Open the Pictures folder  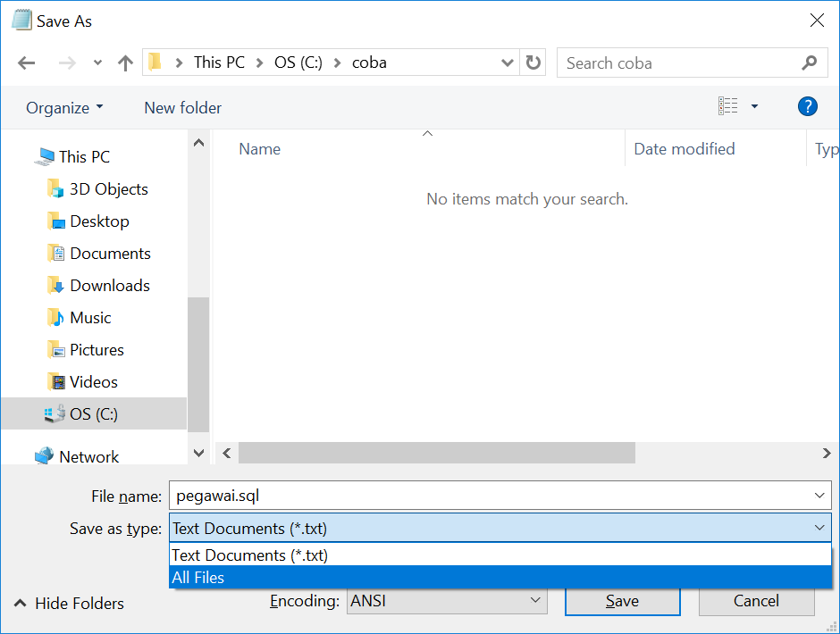[98, 349]
